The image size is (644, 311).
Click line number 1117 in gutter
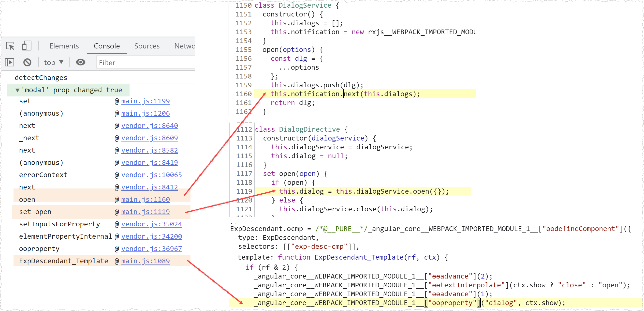(x=244, y=174)
